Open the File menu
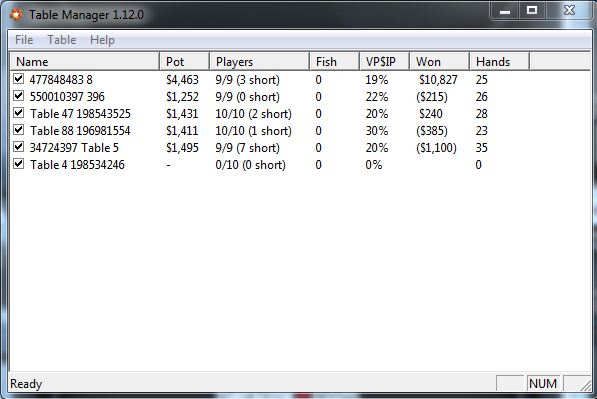The image size is (597, 399). click(24, 40)
